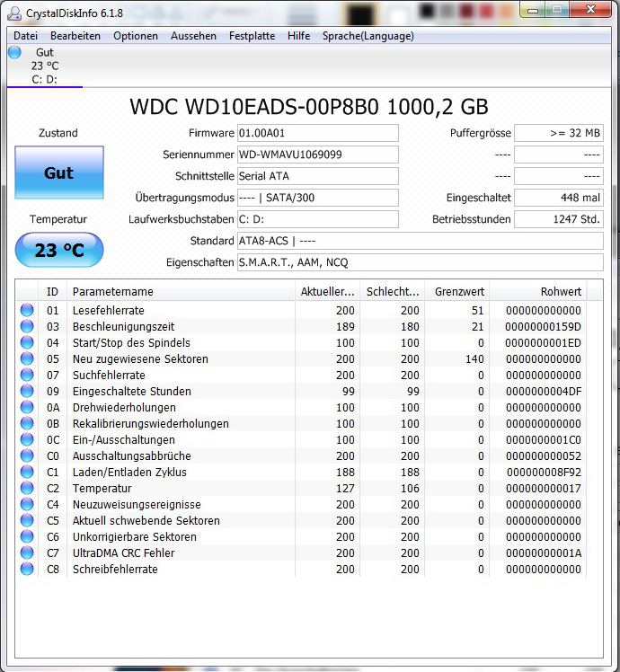Select the Neu zugewiesene Sektoren text

140,358
